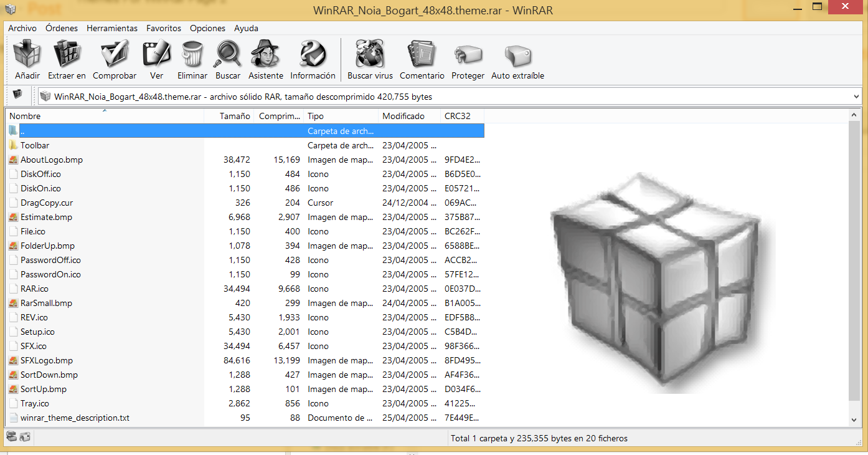This screenshot has width=868, height=455.
Task: Click the FolderUp.bmp file icon
Action: [14, 246]
